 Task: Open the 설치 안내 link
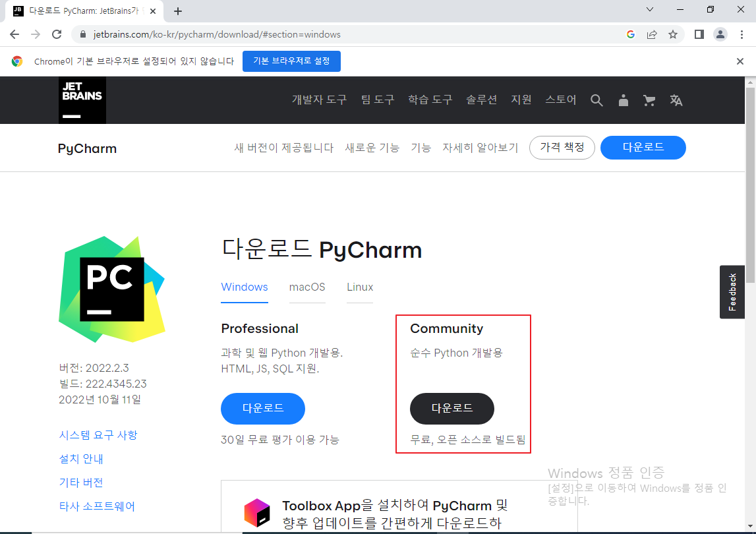tap(81, 459)
